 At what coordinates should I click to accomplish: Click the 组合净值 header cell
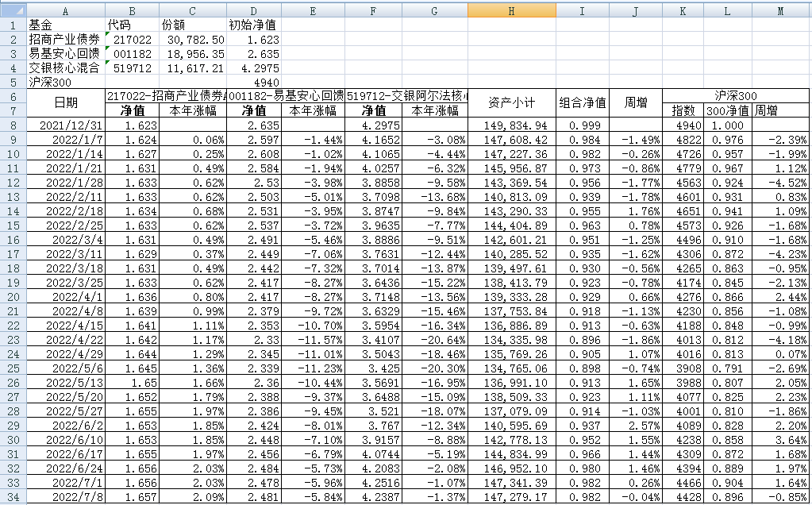point(583,103)
